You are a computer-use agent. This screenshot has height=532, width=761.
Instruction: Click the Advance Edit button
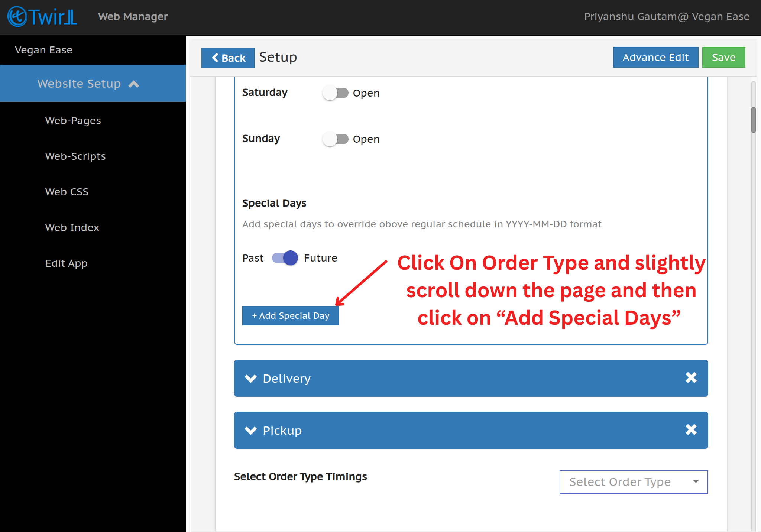[655, 57]
